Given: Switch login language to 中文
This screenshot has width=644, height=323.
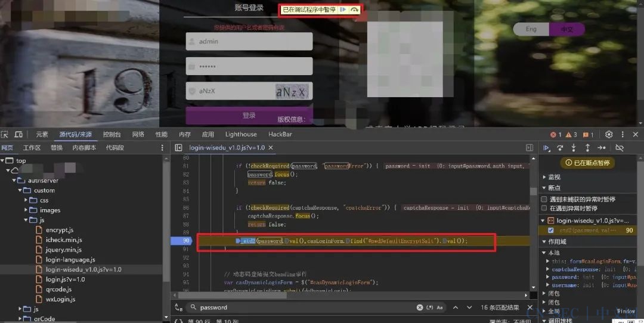Looking at the screenshot, I should 567,29.
